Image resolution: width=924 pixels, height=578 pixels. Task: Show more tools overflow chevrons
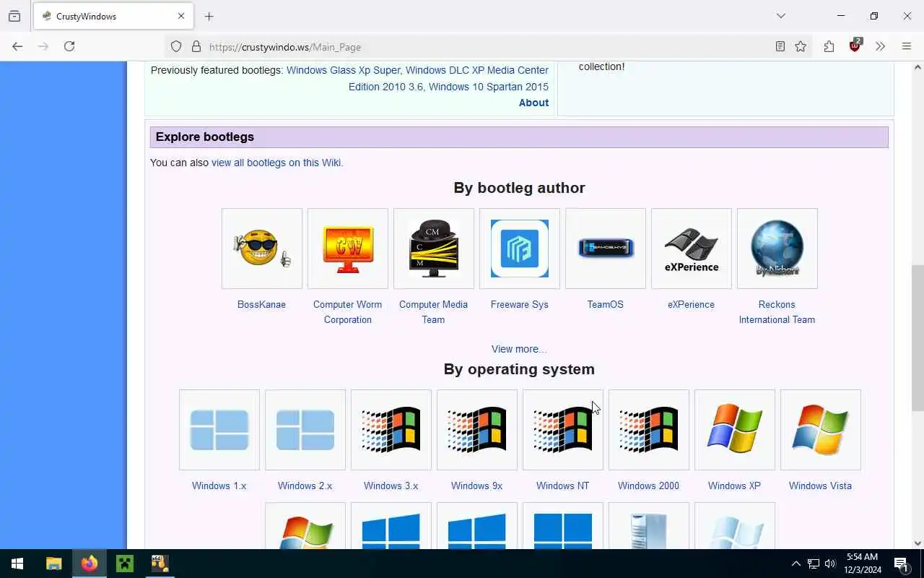(880, 46)
